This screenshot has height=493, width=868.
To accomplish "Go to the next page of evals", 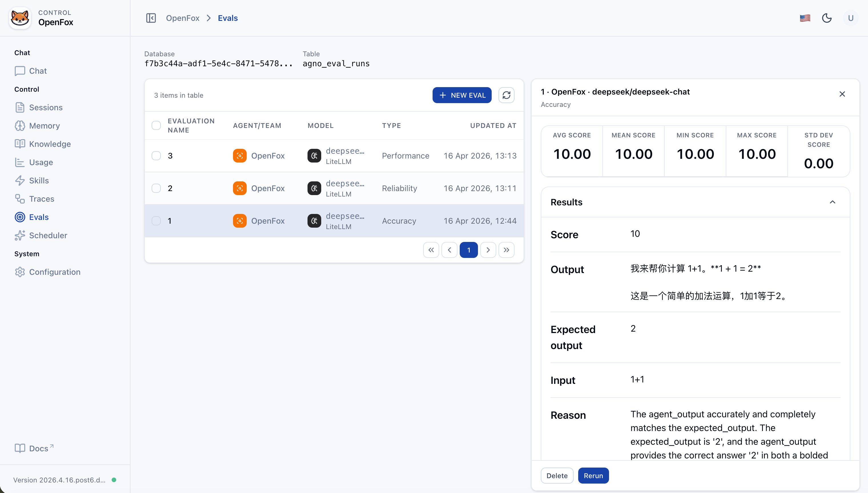I will [x=488, y=250].
